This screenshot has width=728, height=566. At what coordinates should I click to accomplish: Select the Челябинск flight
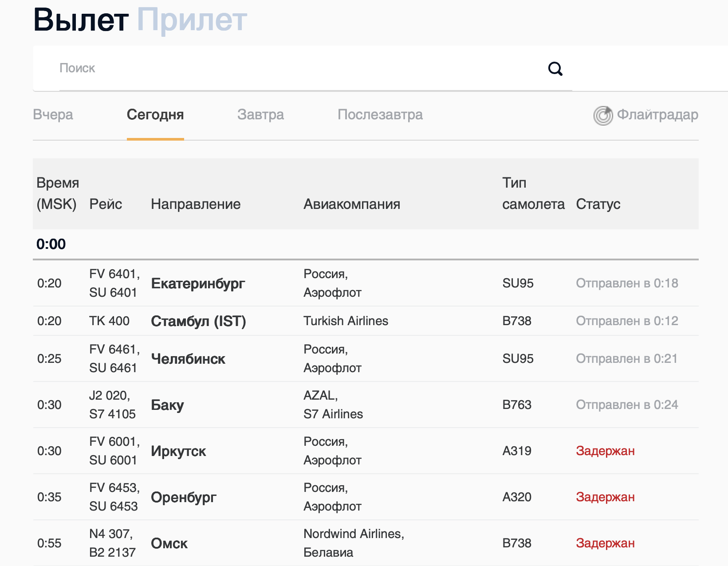pos(188,359)
